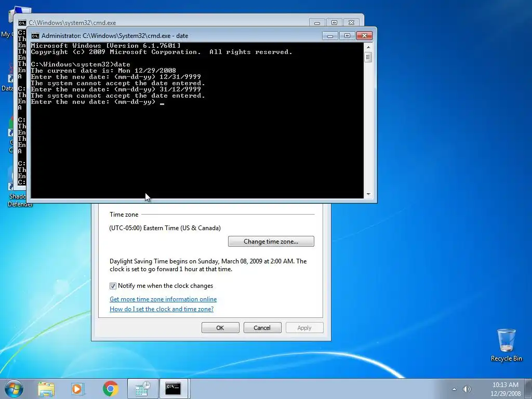This screenshot has width=532, height=399.
Task: Dismiss dialog with Cancel button
Action: pyautogui.click(x=262, y=328)
